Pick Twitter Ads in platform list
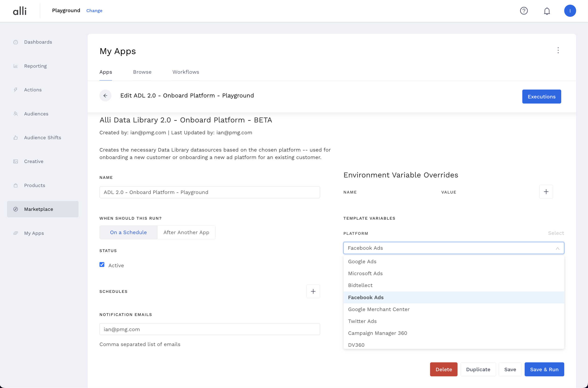The height and width of the screenshot is (388, 588). point(362,321)
